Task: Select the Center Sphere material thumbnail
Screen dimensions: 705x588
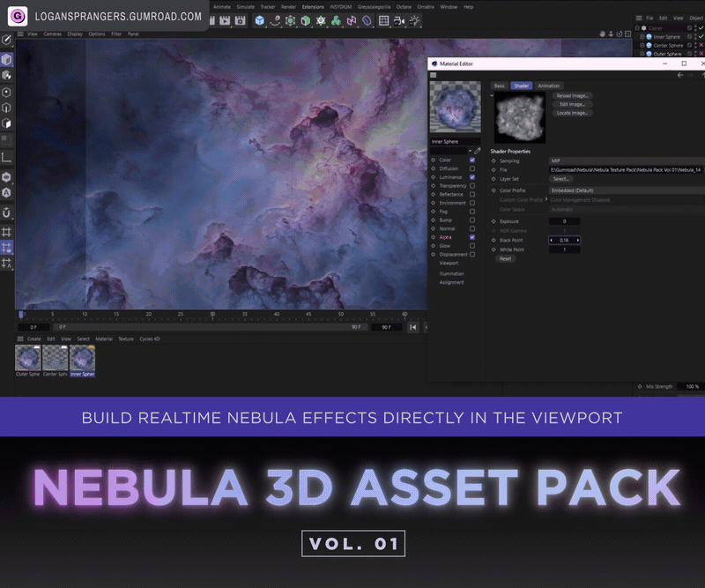Action: coord(56,358)
